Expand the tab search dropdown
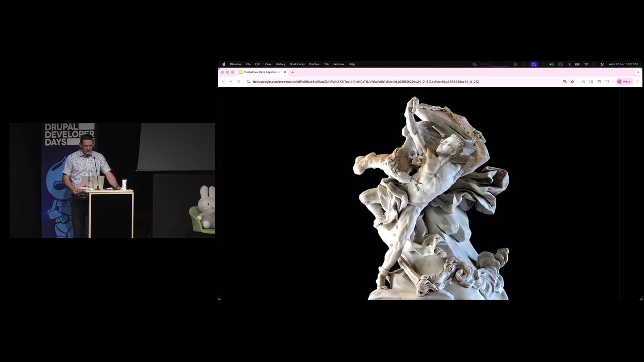The image size is (644, 362). [x=638, y=72]
